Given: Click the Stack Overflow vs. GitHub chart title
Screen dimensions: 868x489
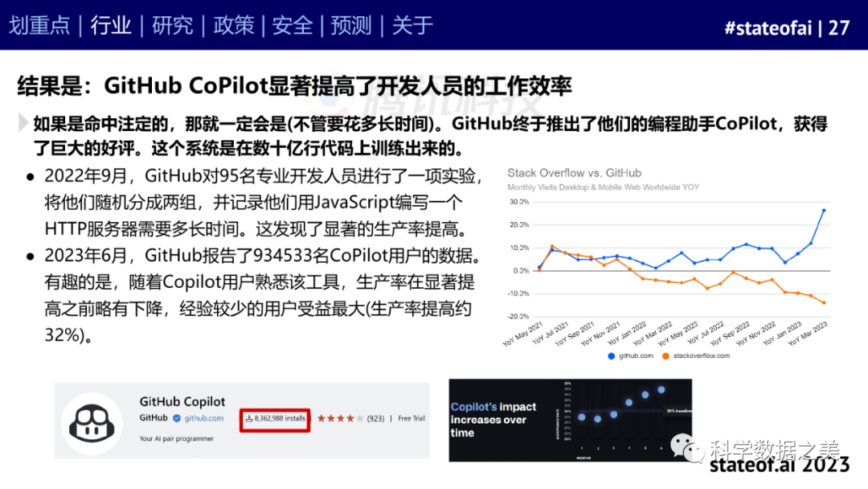Looking at the screenshot, I should pyautogui.click(x=574, y=173).
